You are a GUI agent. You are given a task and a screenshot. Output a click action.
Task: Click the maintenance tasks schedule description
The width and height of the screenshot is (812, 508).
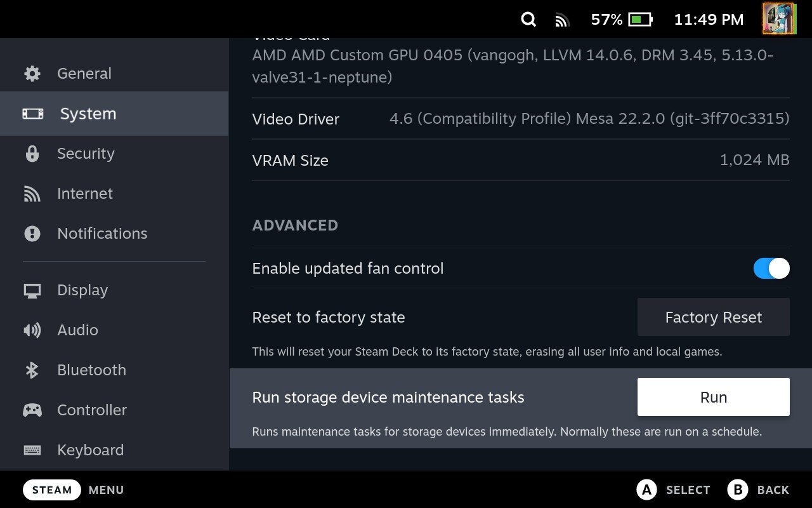(507, 432)
